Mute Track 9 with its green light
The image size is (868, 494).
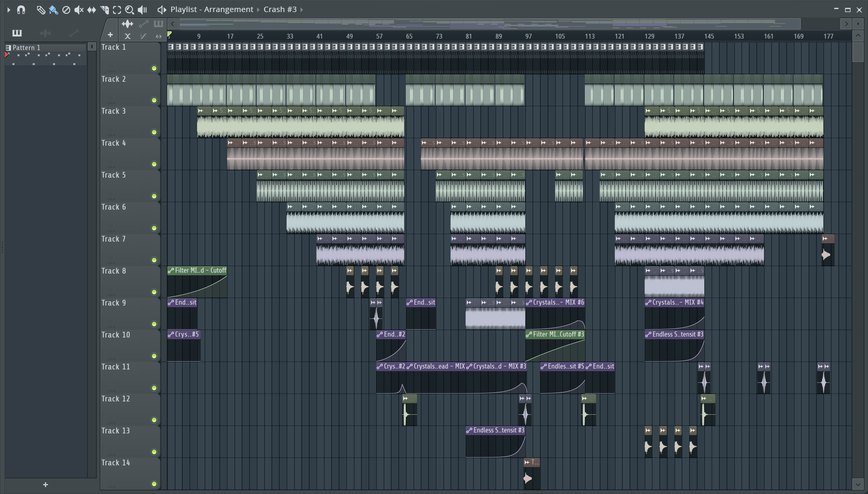click(154, 324)
